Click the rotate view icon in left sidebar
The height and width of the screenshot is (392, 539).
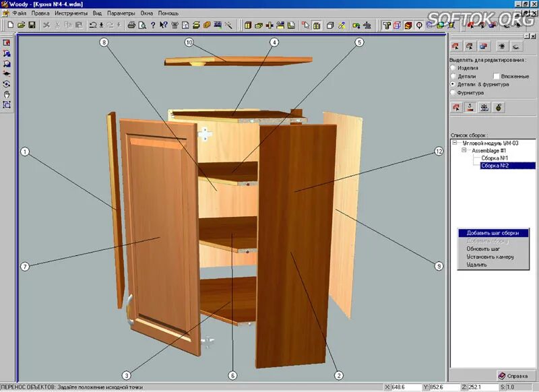click(7, 84)
